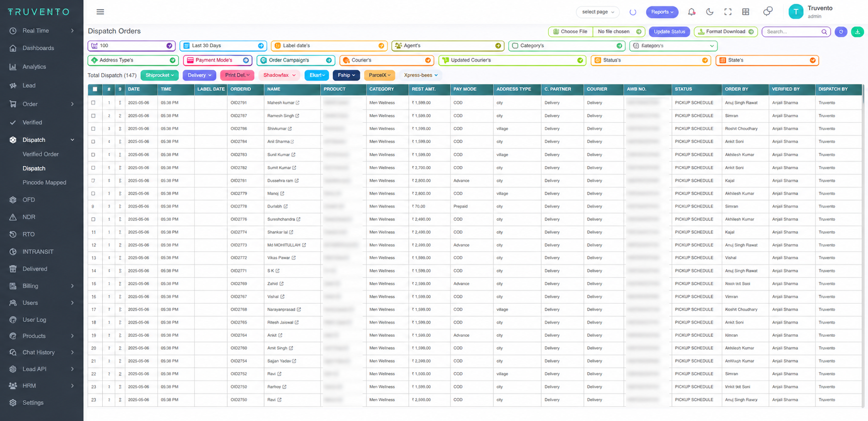
Task: Check the row for order OID2782
Action: pos(94,168)
